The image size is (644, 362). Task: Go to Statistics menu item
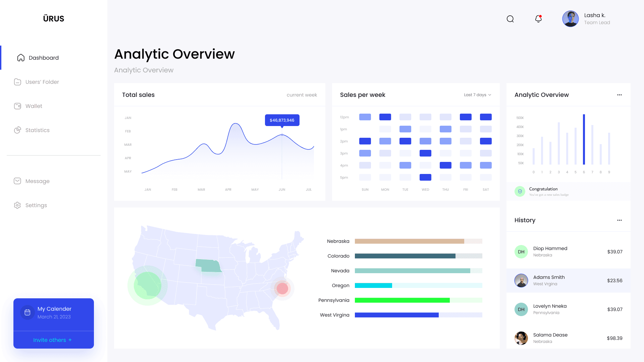(x=37, y=130)
